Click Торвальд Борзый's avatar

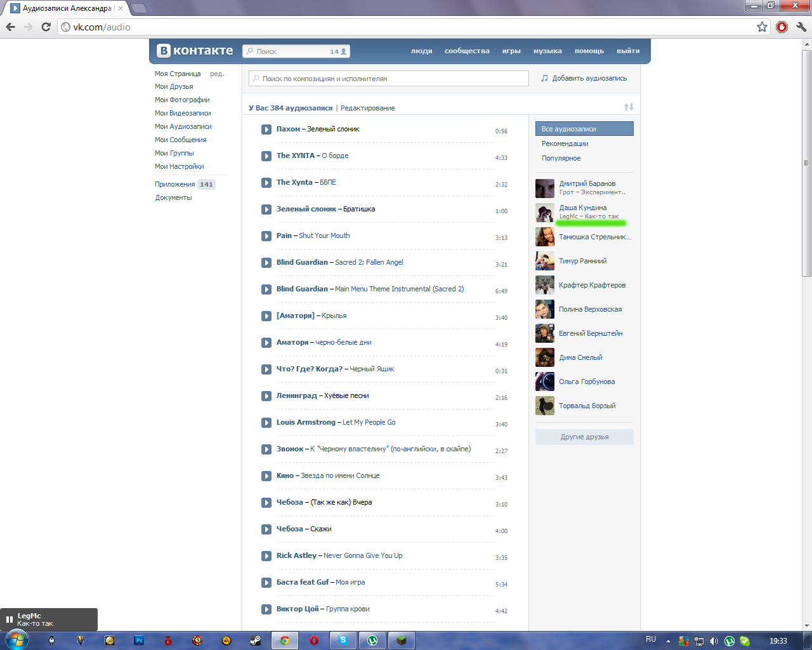click(x=545, y=406)
